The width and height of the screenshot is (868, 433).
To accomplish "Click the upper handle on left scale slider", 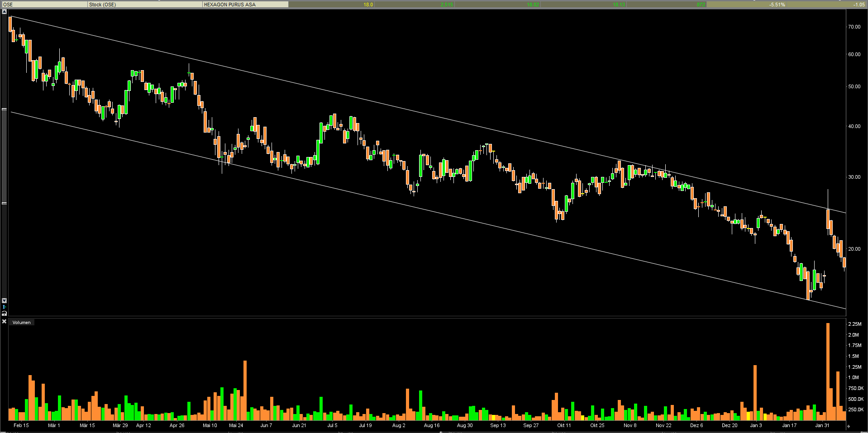I will (x=4, y=109).
